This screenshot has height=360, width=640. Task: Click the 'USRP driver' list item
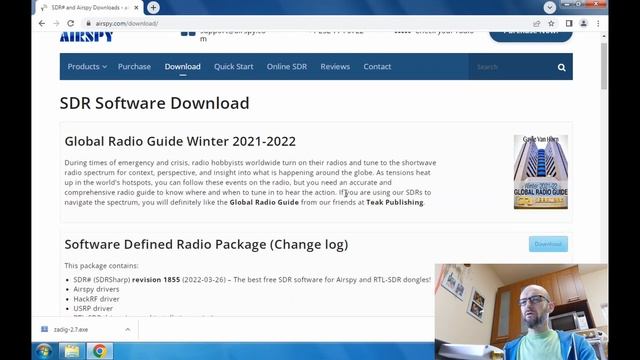[x=93, y=308]
